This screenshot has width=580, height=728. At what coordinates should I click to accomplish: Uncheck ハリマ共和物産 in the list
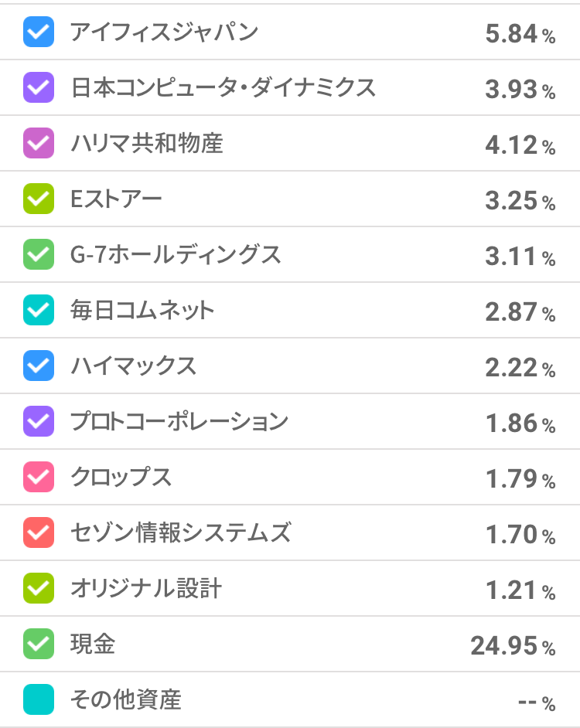pos(39,144)
